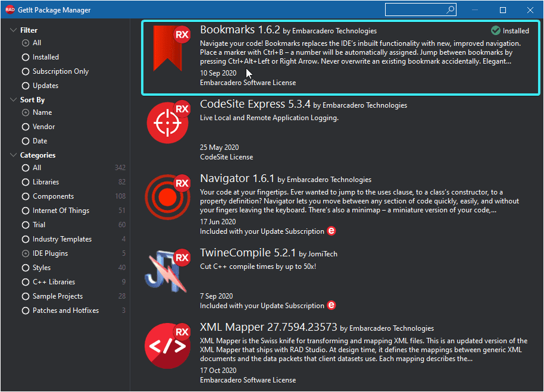Click the Navigator red target icon

pos(168,196)
